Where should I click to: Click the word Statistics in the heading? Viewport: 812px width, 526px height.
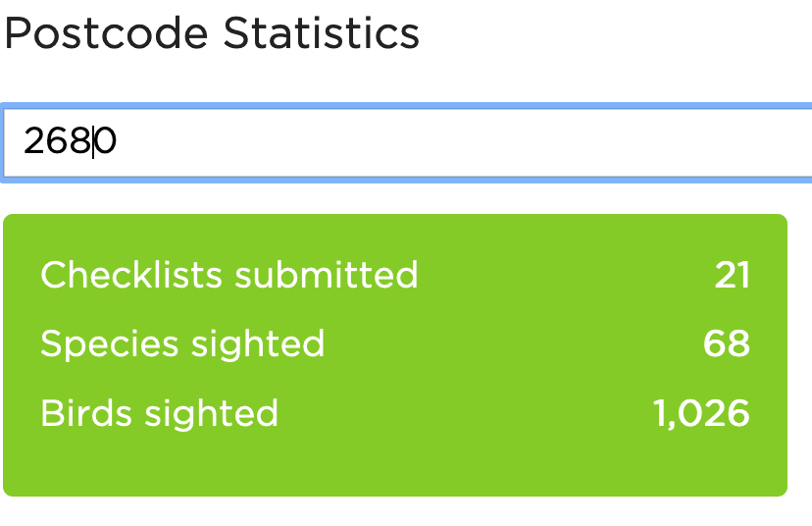[x=321, y=35]
